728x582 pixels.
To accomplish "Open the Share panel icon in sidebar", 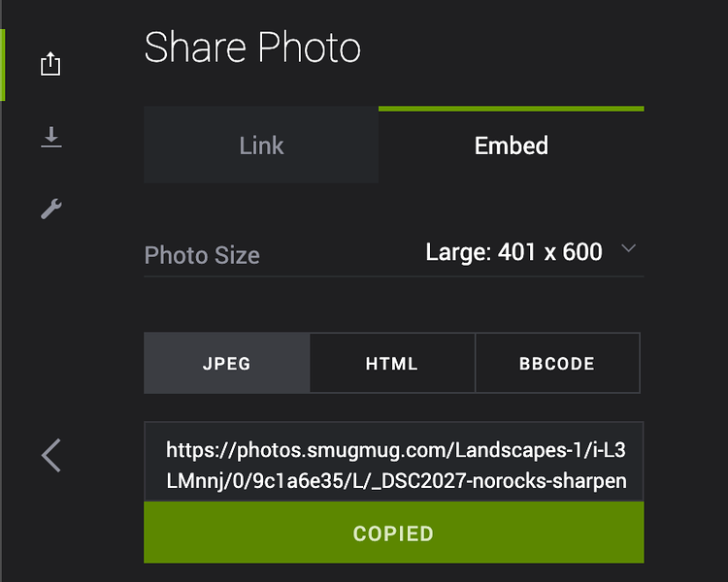I will tap(50, 64).
